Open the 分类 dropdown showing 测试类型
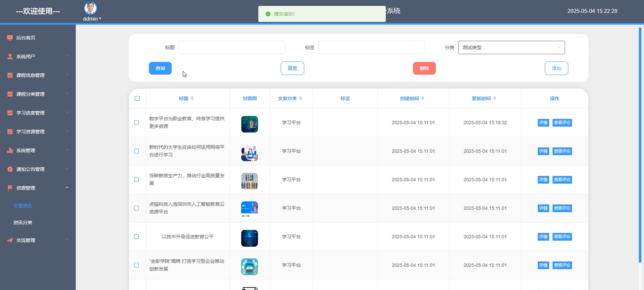Screen dimensions: 644x290 pyautogui.click(x=511, y=47)
